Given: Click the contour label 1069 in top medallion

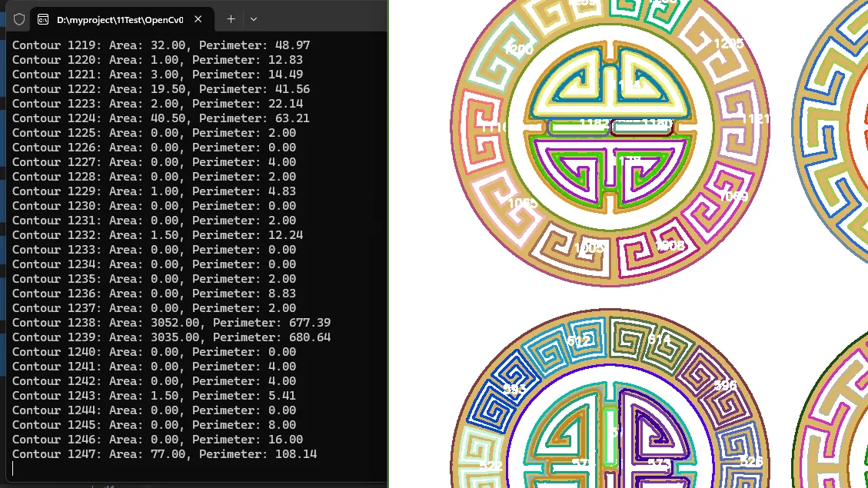Looking at the screenshot, I should [x=733, y=197].
